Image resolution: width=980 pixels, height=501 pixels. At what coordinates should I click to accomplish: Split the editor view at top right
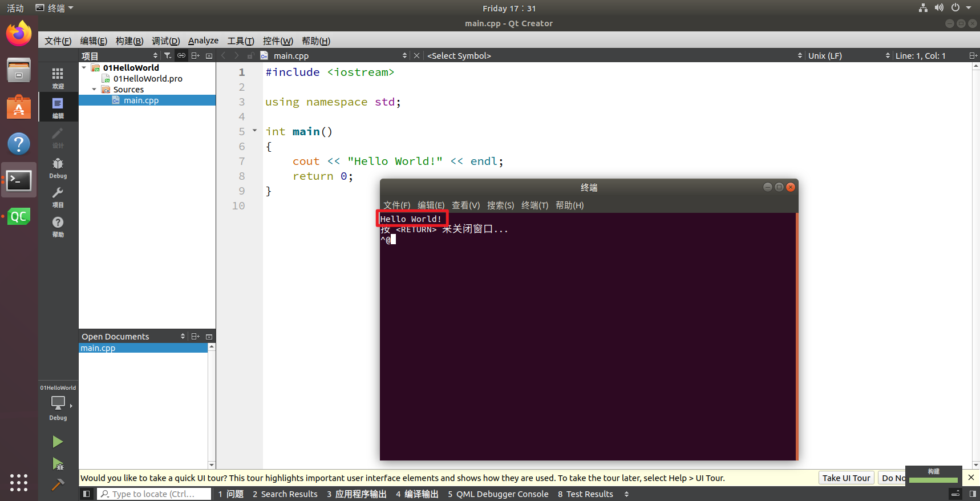click(x=973, y=55)
